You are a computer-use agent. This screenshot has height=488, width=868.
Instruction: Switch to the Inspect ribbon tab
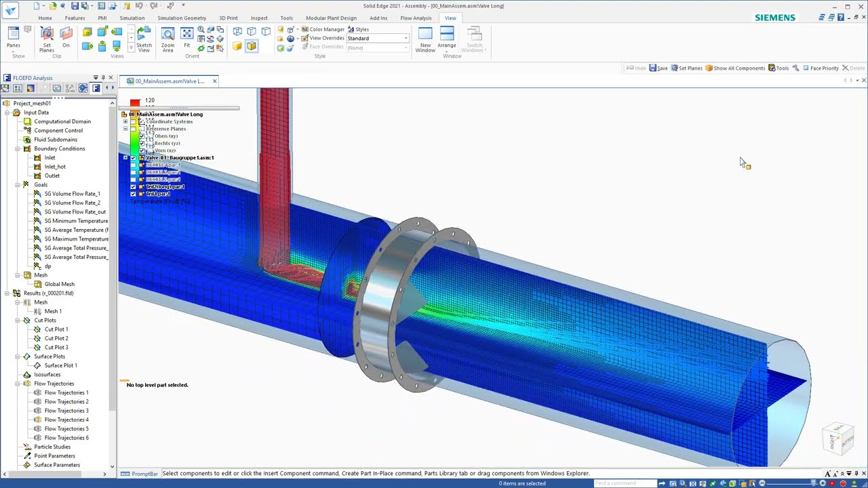point(259,18)
